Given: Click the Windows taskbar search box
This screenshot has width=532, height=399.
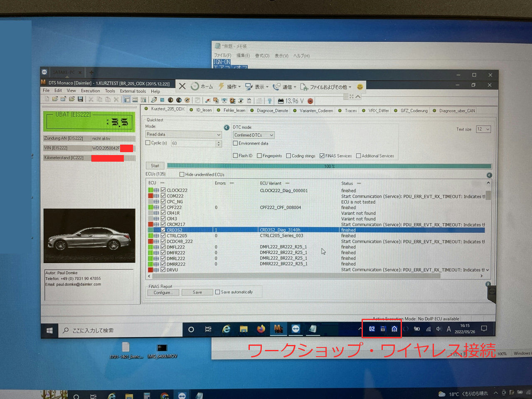Looking at the screenshot, I should (121, 330).
